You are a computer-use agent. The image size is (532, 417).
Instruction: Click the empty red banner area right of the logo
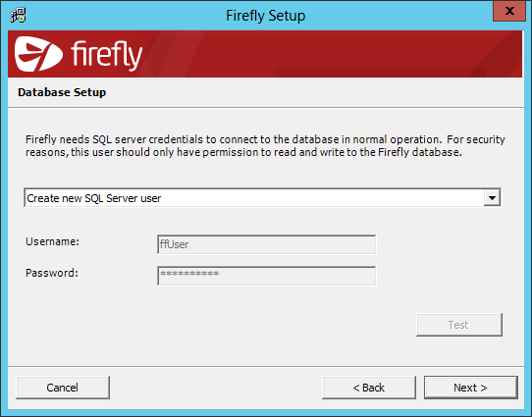(333, 54)
